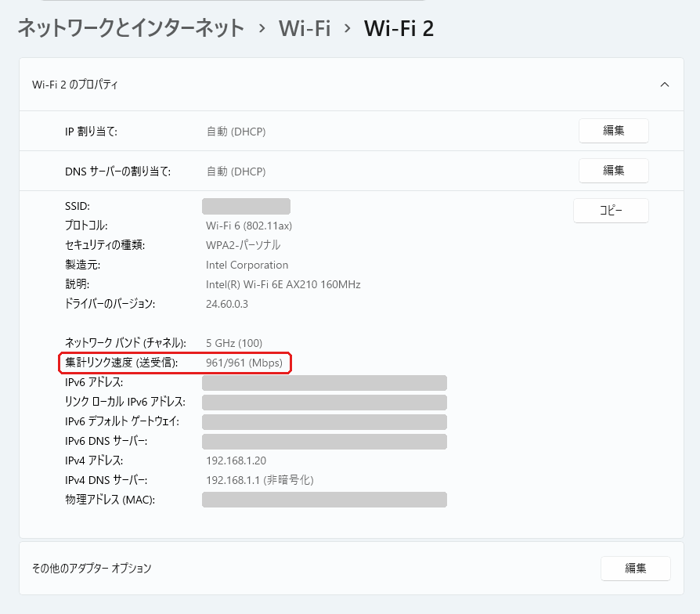Screen dimensions: 700x614
Task: Select the Wi-Fi 6 (802.11ax) protocol value
Action: [x=249, y=226]
